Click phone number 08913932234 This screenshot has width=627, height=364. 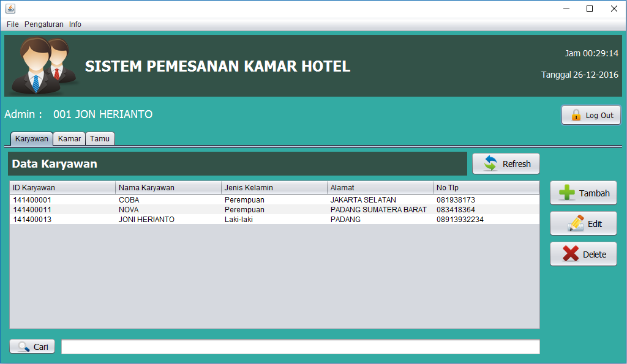[x=460, y=220]
